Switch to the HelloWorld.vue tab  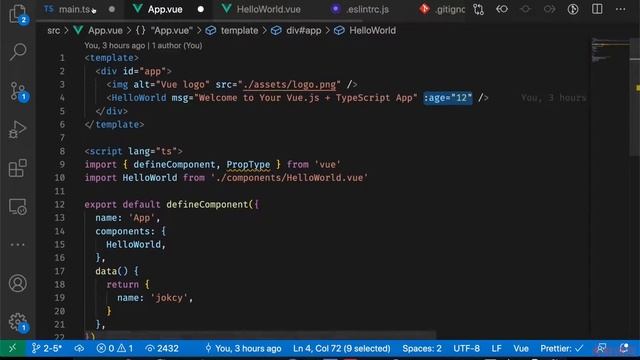(x=268, y=9)
